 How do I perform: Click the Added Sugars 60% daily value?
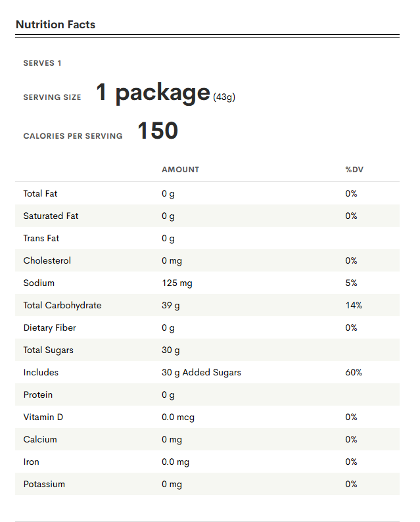click(x=353, y=372)
